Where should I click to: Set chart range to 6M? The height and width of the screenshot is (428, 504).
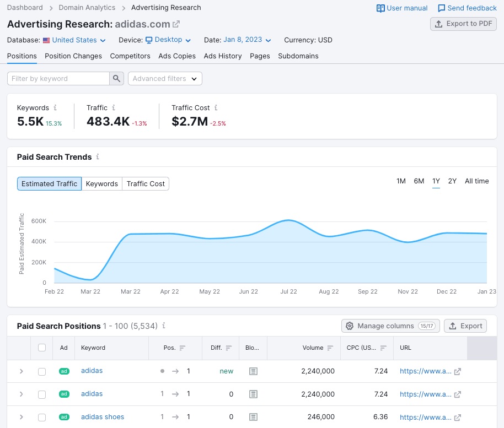click(x=419, y=181)
